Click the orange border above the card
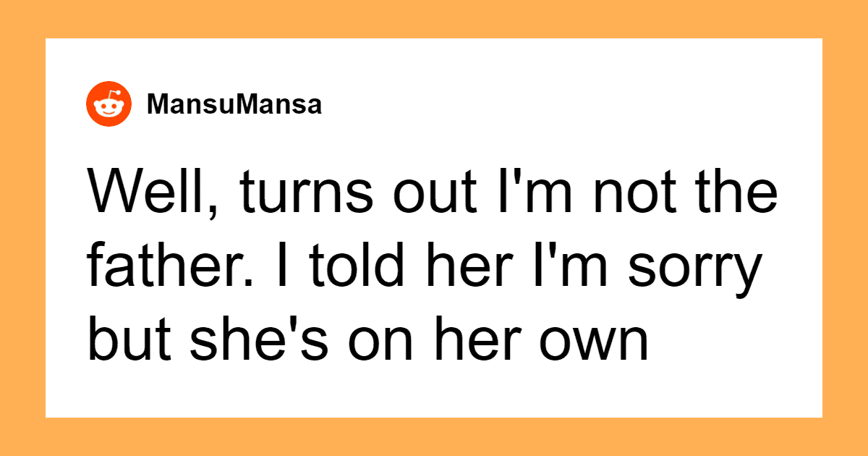Screen dimensions: 868x456 coord(434,19)
